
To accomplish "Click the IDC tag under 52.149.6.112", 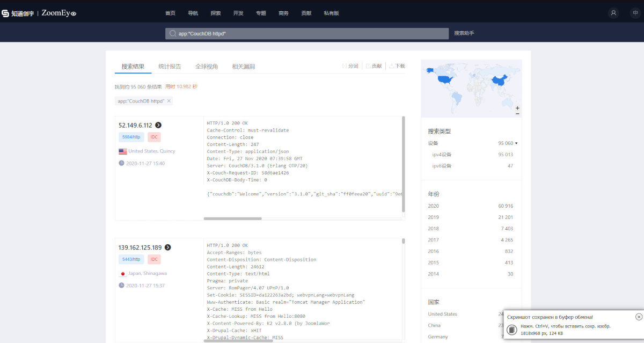I will coord(155,137).
